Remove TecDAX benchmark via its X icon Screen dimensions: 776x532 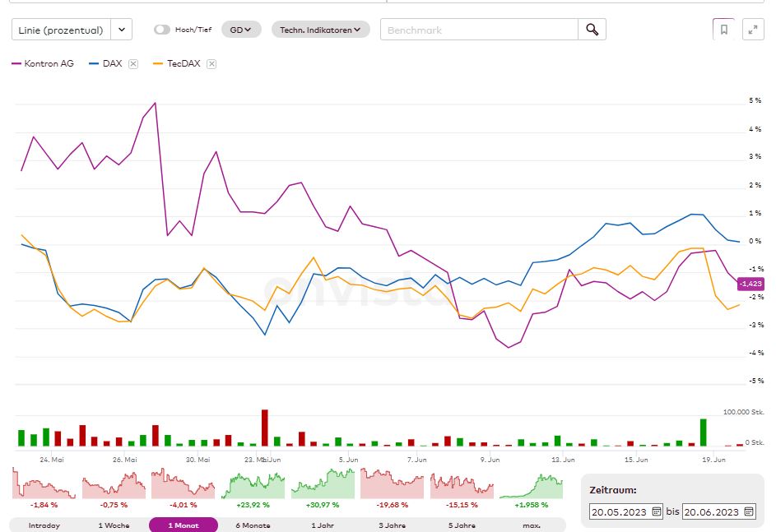211,63
